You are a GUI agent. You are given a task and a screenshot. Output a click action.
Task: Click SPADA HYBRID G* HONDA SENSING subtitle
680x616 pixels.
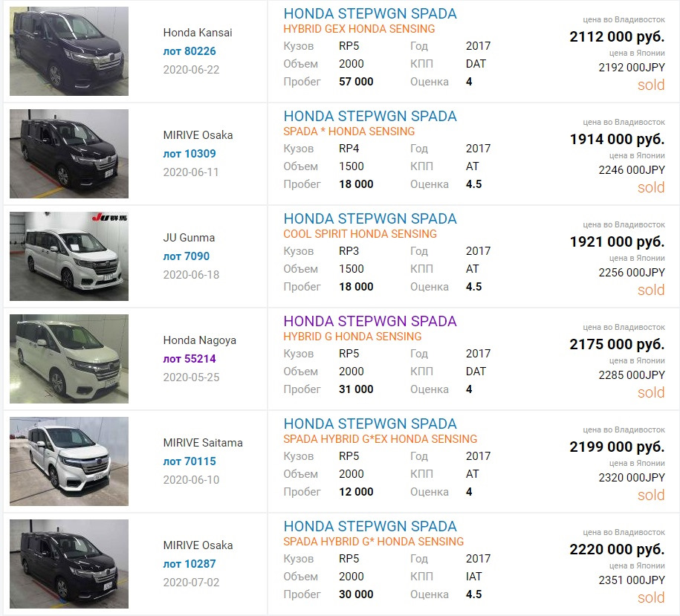point(374,542)
